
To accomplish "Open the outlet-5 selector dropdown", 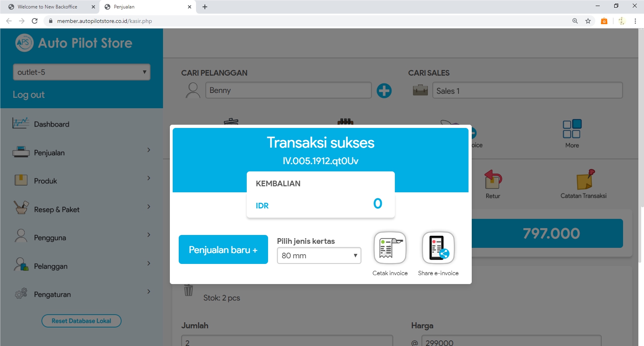I will click(x=81, y=72).
